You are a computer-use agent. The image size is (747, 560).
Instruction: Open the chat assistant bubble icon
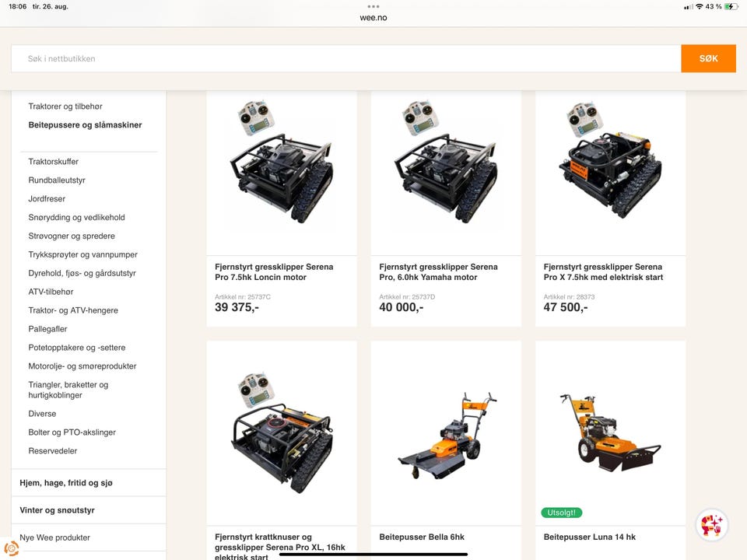(712, 525)
